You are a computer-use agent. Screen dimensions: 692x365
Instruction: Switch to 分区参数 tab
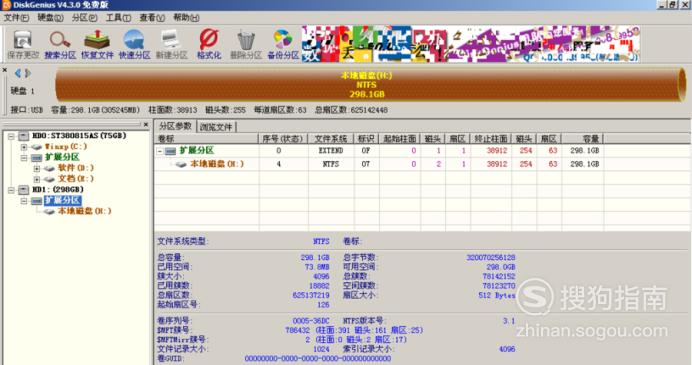pos(175,126)
